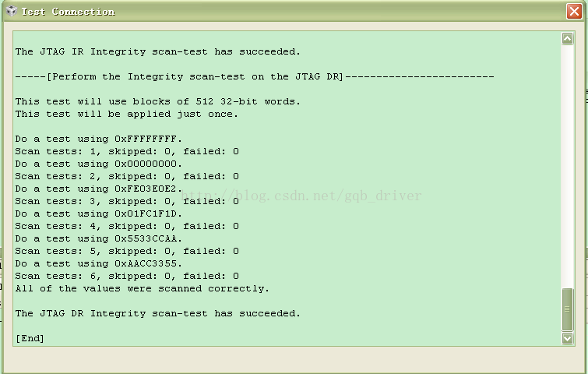Viewport: 588px width, 374px height.
Task: Click the vertical scrollbar thumb
Action: point(567,309)
